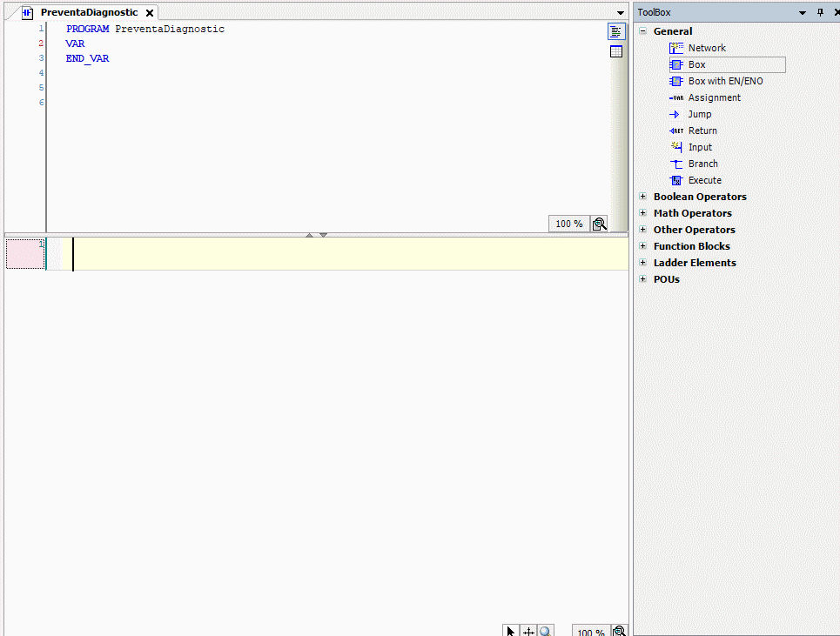Viewport: 840px width, 636px height.
Task: Pick the Box with EN/ENO element
Action: (x=724, y=81)
